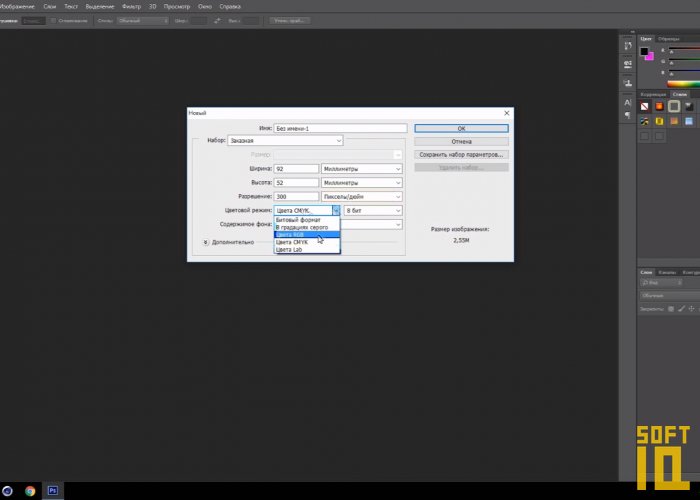700x500 pixels.
Task: Click Сохранить набор параметров button
Action: (x=461, y=154)
